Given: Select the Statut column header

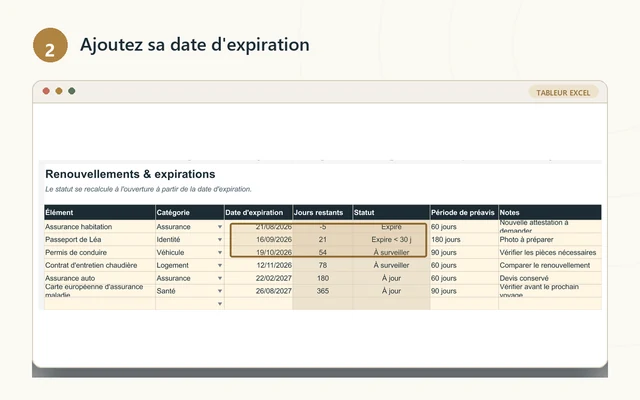Looking at the screenshot, I should tap(391, 212).
